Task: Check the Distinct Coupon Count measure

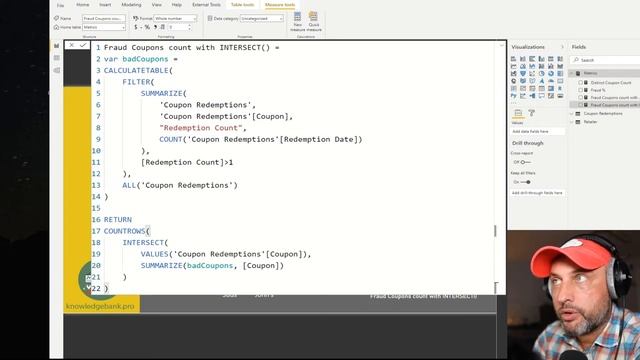Action: [580, 82]
